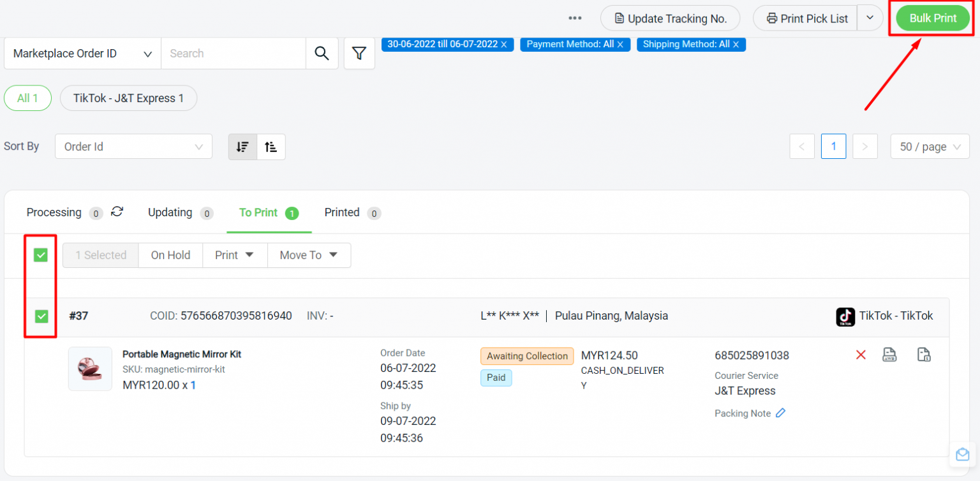The width and height of the screenshot is (980, 481).
Task: Click the Update Tracking No. button
Action: point(670,18)
